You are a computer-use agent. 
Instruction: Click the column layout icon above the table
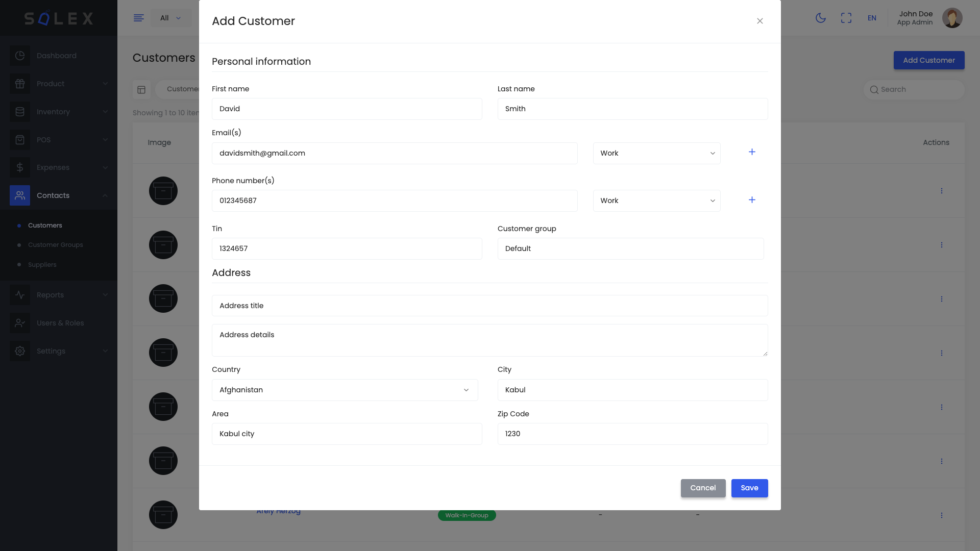141,89
